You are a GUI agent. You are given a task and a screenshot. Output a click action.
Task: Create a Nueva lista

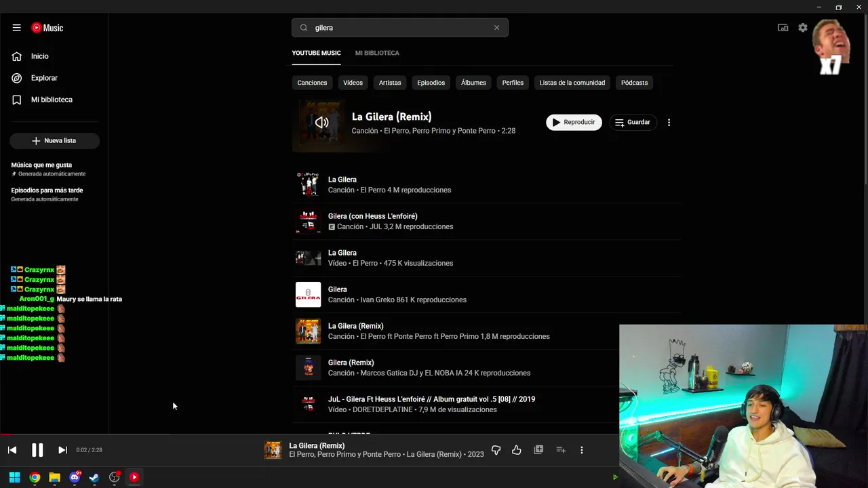coord(54,140)
